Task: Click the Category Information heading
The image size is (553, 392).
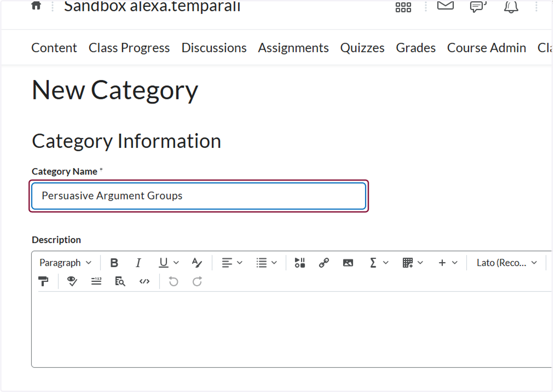Action: pos(126,141)
